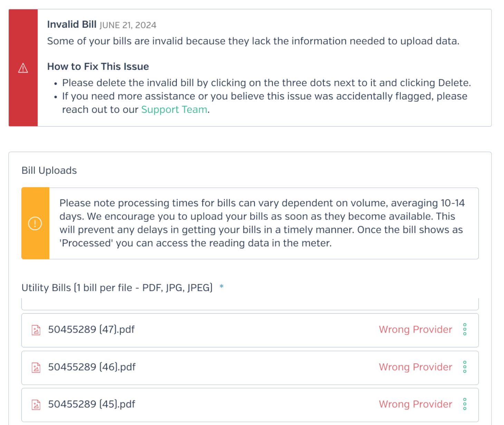Click the file icon of 50455289 (47).pdf

click(x=36, y=330)
